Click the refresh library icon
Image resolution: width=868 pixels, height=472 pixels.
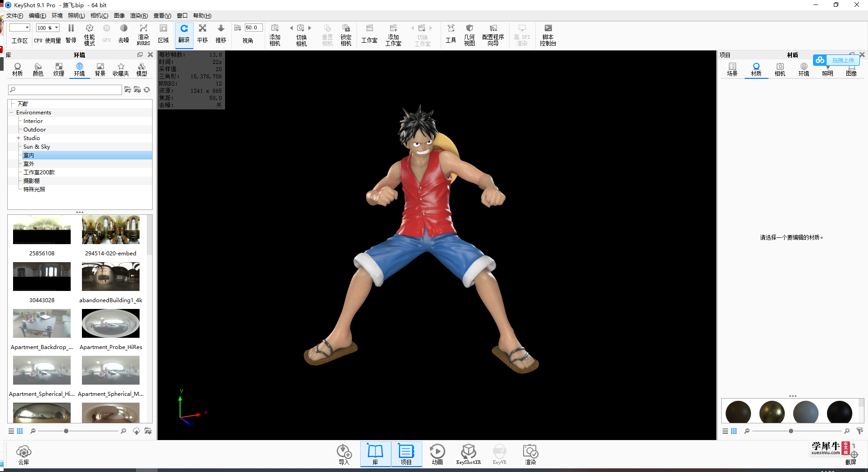[x=147, y=90]
